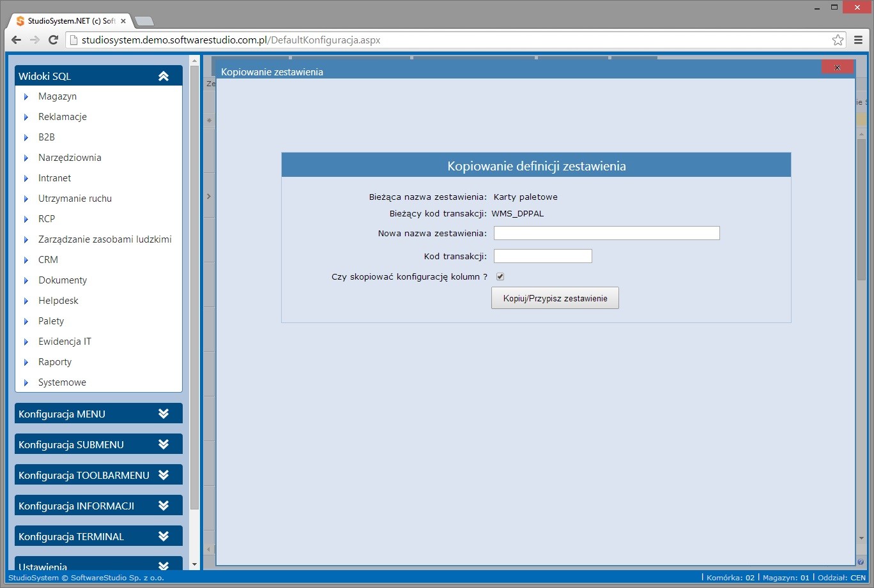The image size is (874, 588).
Task: Select the StudioSystem.NET tab
Action: click(x=71, y=21)
